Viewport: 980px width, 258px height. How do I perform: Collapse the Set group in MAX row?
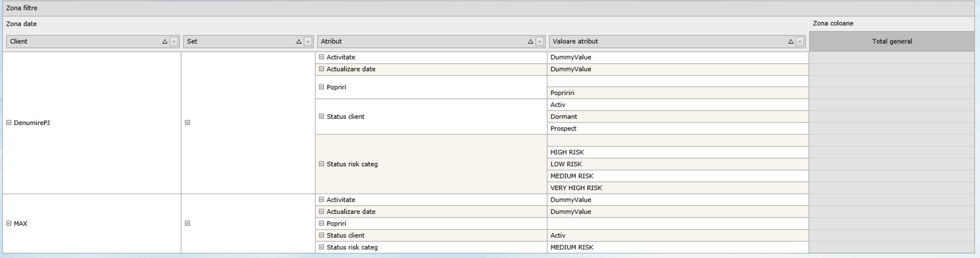click(x=187, y=224)
